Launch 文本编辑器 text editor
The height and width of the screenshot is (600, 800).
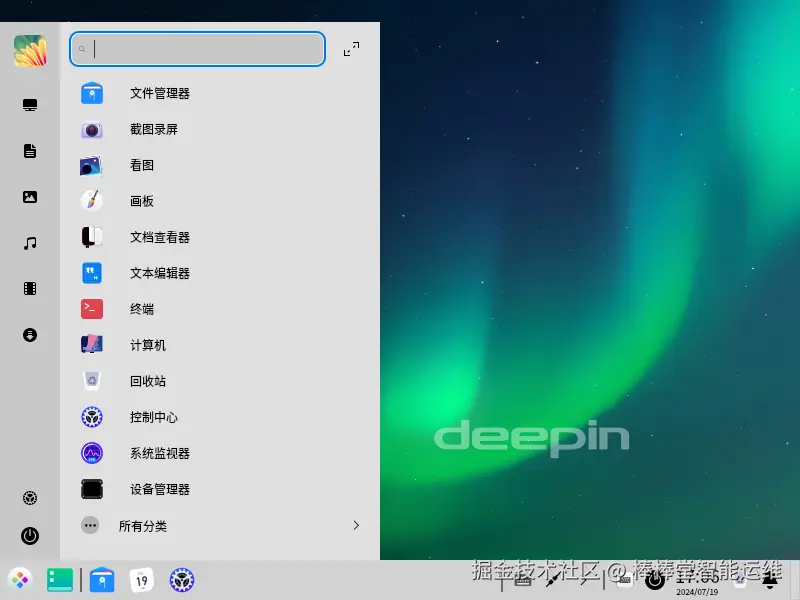click(x=219, y=273)
